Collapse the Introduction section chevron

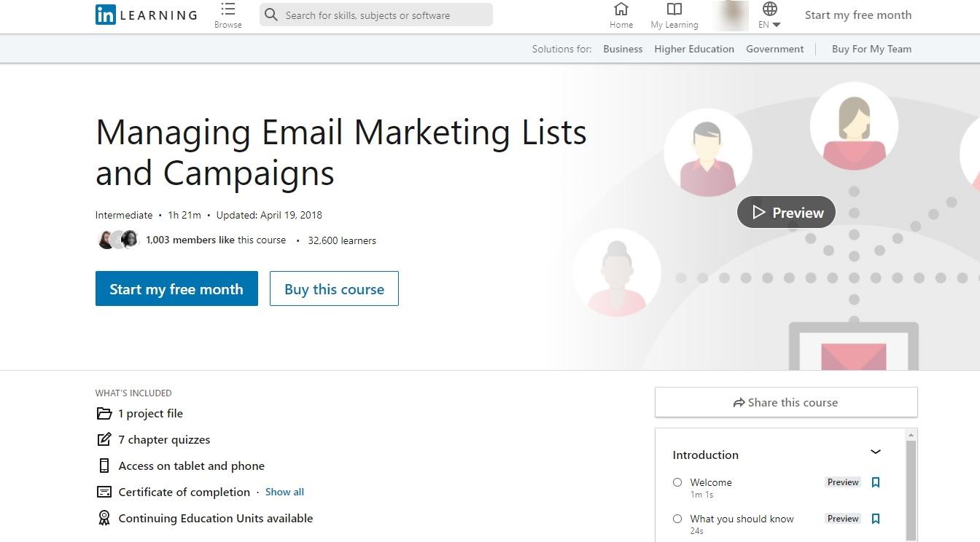(876, 452)
